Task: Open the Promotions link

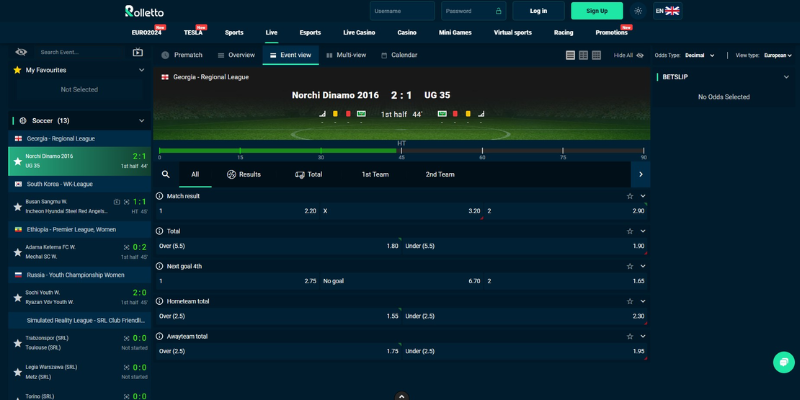Action: pyautogui.click(x=611, y=33)
